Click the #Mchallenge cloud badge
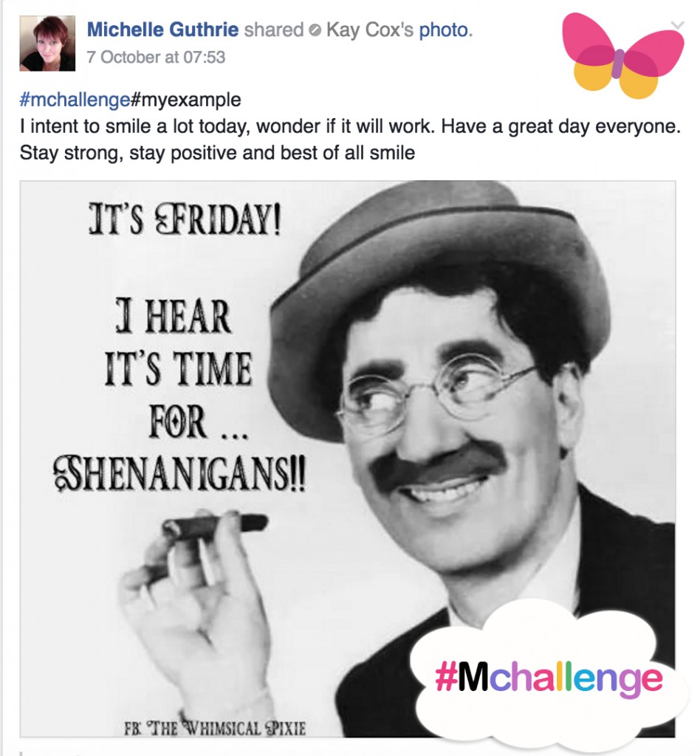This screenshot has height=756, width=700. (549, 678)
